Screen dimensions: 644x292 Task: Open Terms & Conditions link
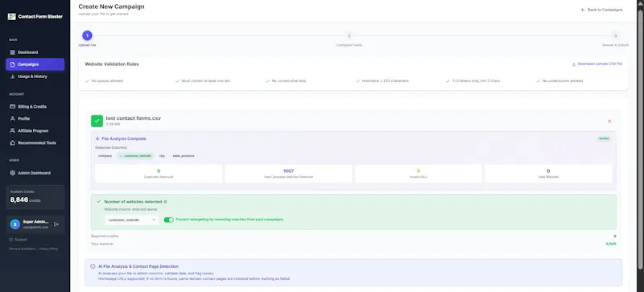(23, 249)
